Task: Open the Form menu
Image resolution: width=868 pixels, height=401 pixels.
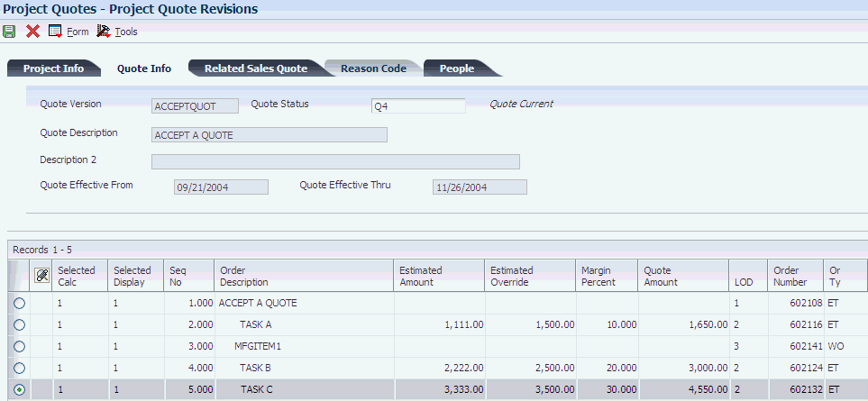Action: pos(78,32)
